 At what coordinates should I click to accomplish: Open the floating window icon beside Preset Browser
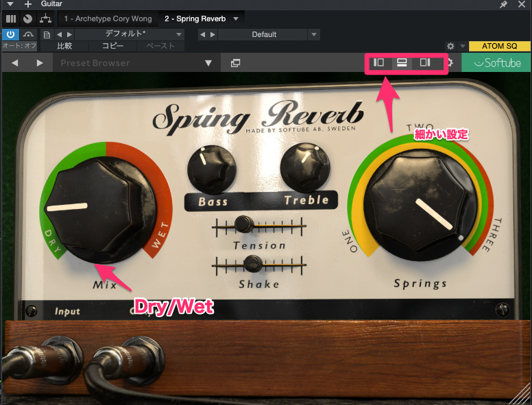[235, 63]
